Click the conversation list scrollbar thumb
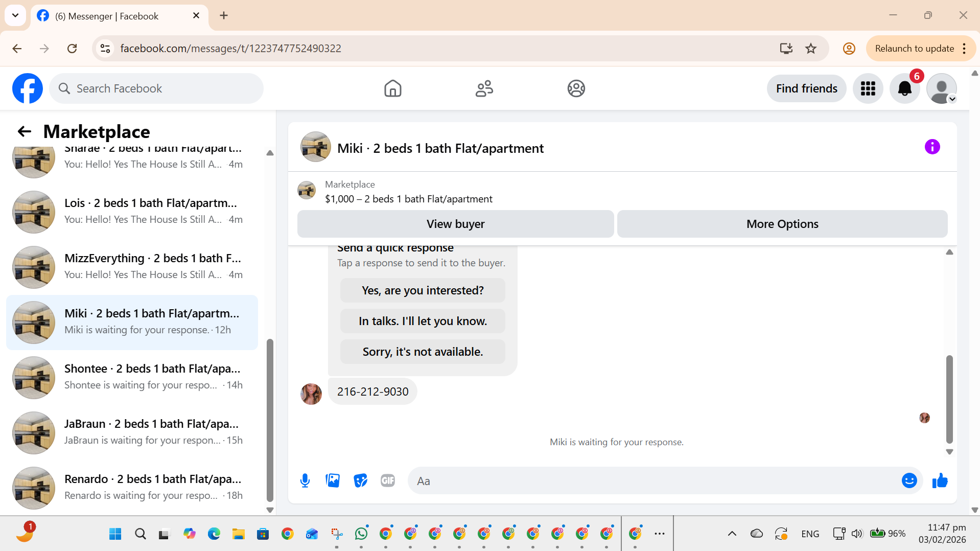The width and height of the screenshot is (980, 551). click(270, 420)
